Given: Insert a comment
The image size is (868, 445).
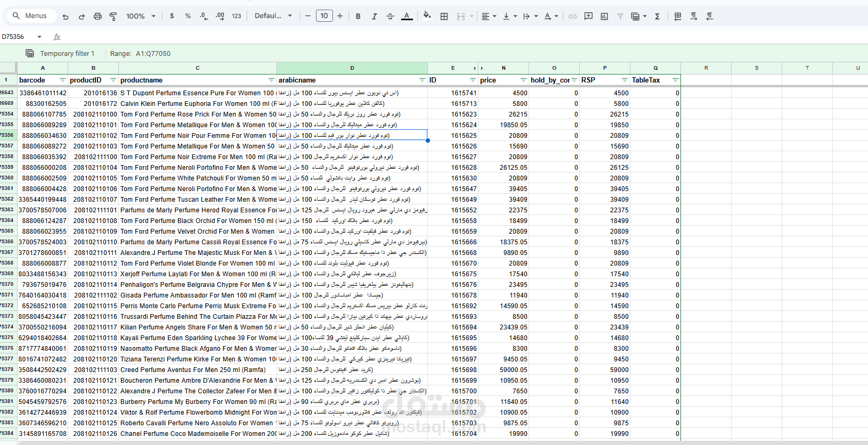Looking at the screenshot, I should point(588,16).
